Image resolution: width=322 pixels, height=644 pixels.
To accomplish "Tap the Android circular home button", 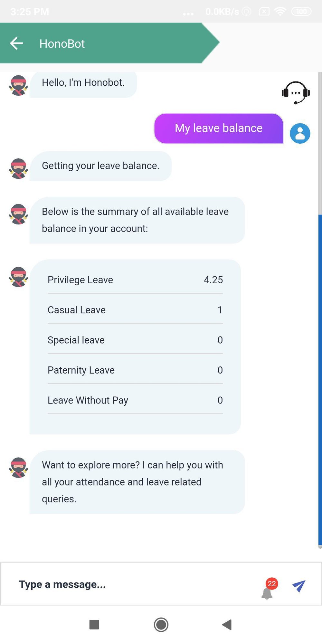I will 161,625.
